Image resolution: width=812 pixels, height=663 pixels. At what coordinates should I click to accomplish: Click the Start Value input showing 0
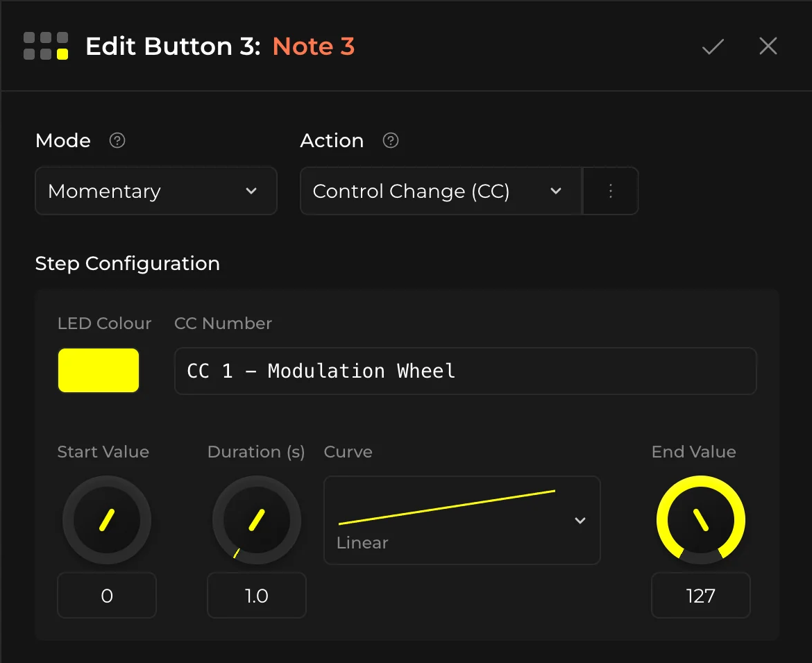tap(106, 595)
